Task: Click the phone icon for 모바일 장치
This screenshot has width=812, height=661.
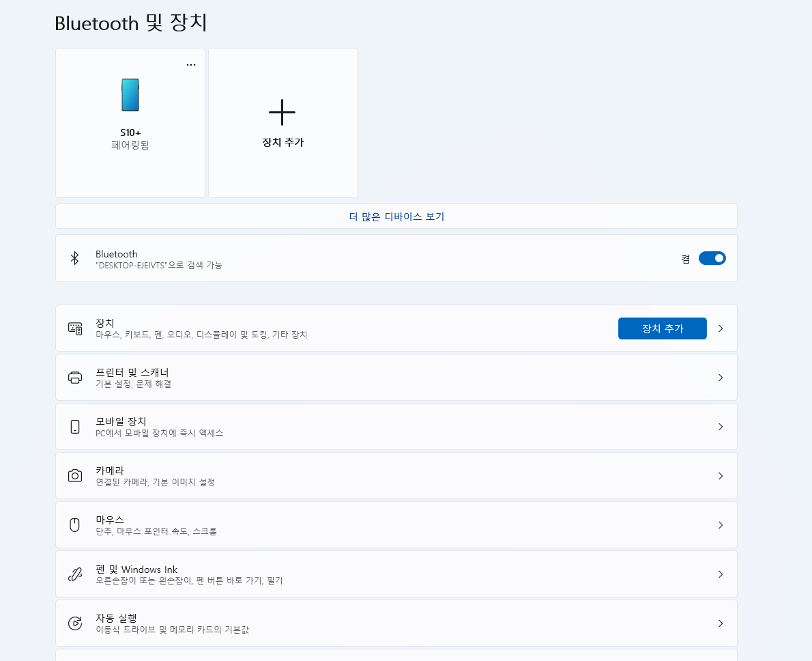Action: coord(75,427)
